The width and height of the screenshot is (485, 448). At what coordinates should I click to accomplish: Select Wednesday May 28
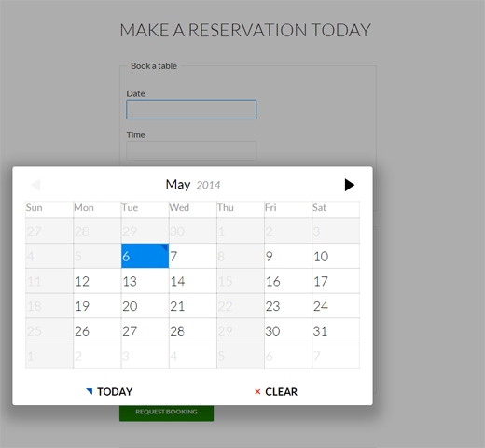pyautogui.click(x=193, y=330)
